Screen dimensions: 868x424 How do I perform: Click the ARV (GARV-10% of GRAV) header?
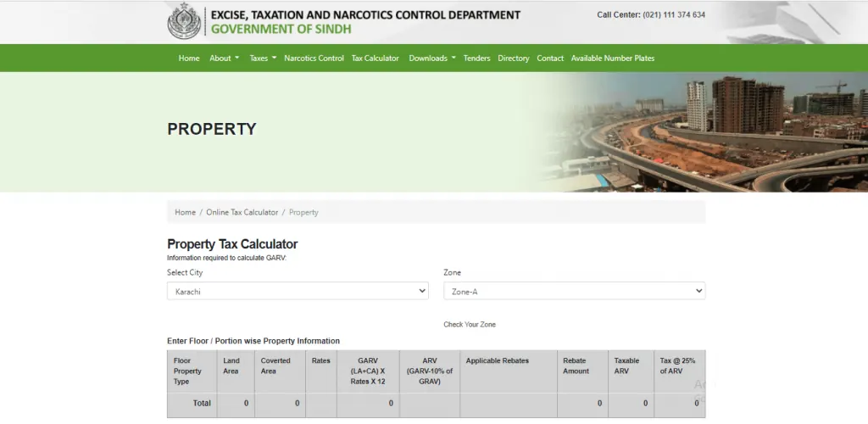click(430, 371)
